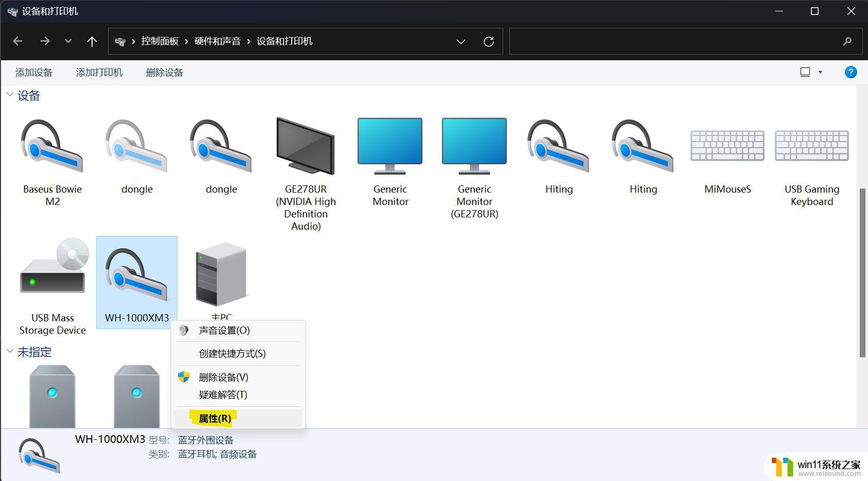Click 设备和打印机 breadcrumb
Viewport: 868px width, 481px height.
coord(285,41)
